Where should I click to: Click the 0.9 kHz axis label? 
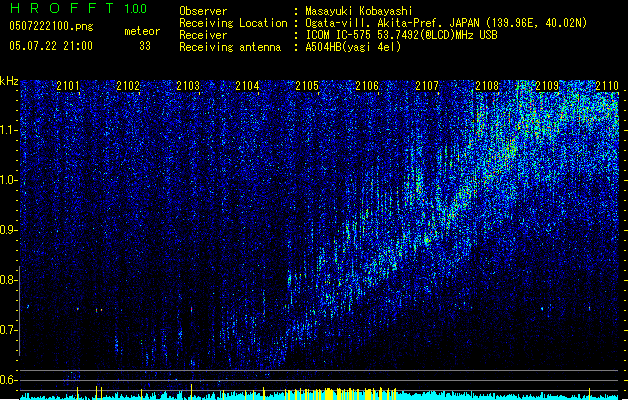click(9, 230)
